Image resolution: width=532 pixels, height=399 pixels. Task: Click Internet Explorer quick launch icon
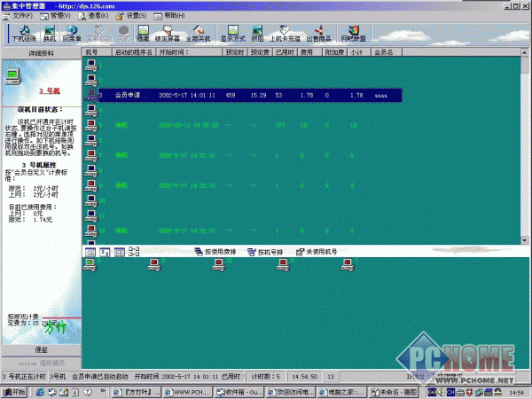tap(40, 393)
